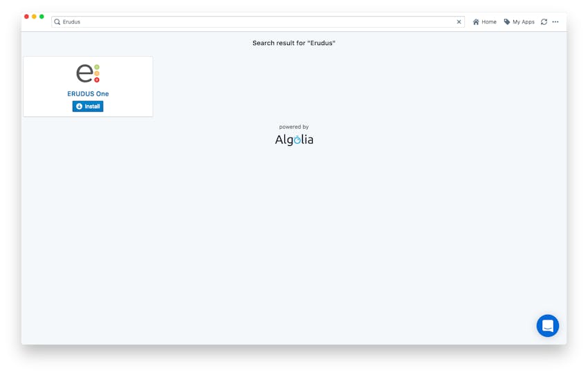Maximize the window with green button
Image resolution: width=588 pixels, height=375 pixels.
point(42,17)
